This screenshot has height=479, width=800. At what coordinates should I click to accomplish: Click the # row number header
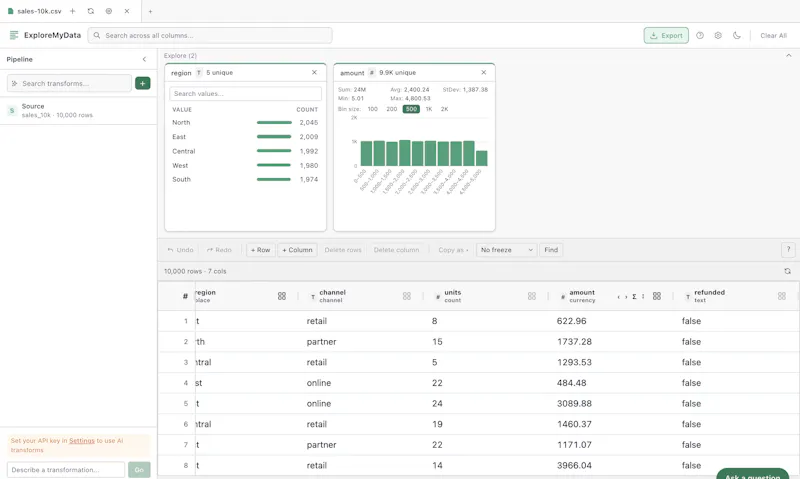click(185, 296)
